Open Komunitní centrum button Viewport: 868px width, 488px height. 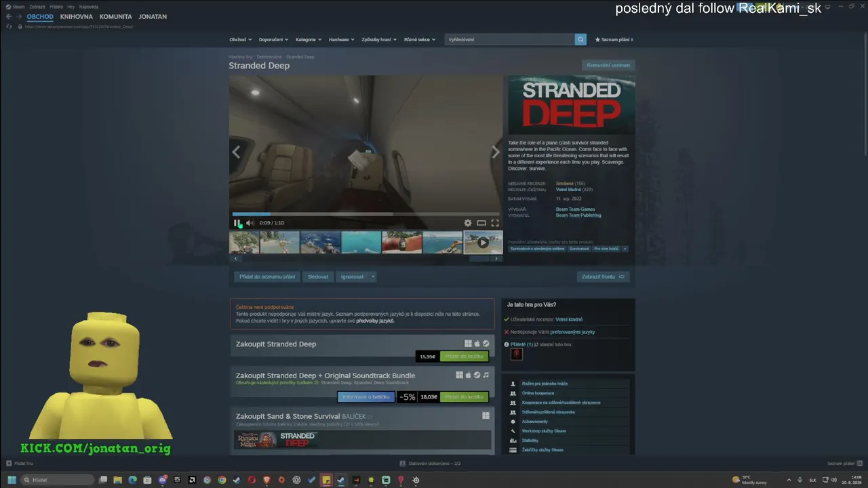pyautogui.click(x=608, y=65)
